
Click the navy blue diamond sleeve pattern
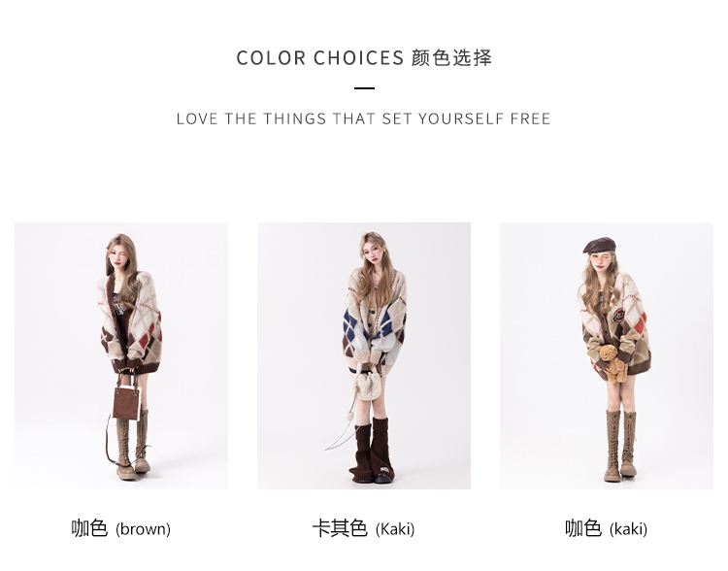[351, 328]
